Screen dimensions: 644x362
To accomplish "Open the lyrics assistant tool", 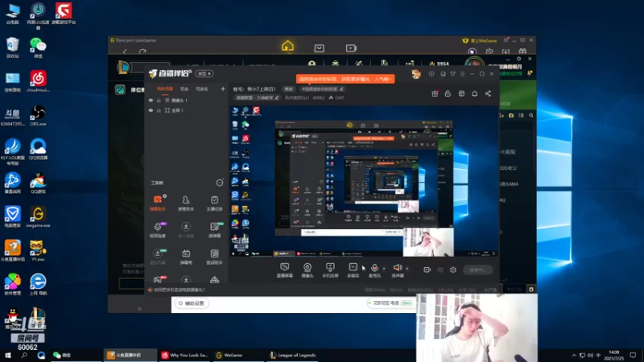I will click(214, 257).
